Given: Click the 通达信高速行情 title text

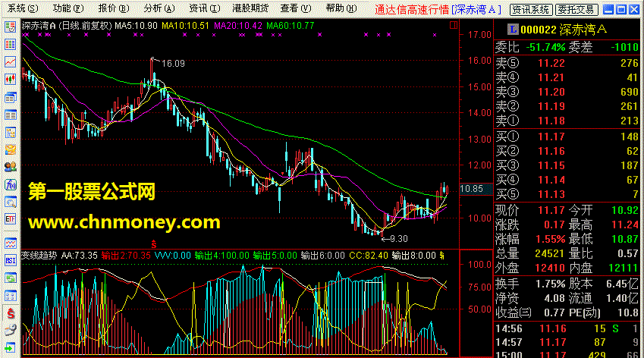Looking at the screenshot, I should point(412,9).
